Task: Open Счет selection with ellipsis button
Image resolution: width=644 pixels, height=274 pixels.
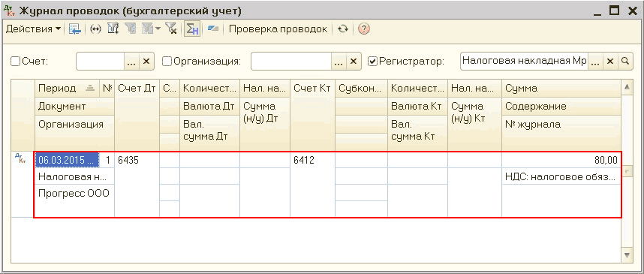Action: pos(131,62)
